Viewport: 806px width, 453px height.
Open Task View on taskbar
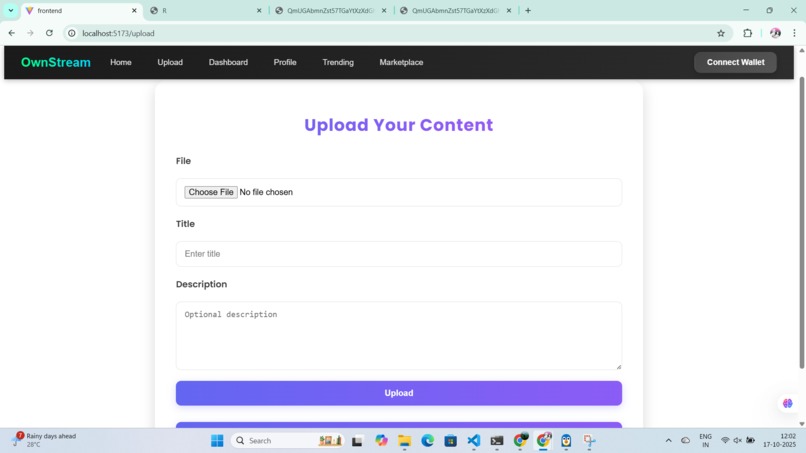click(357, 441)
